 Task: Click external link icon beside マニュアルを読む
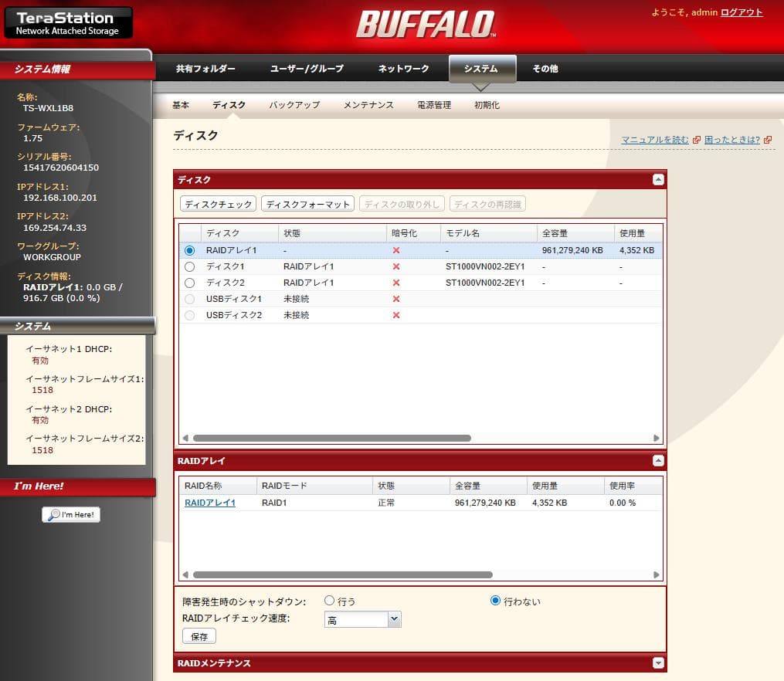696,140
